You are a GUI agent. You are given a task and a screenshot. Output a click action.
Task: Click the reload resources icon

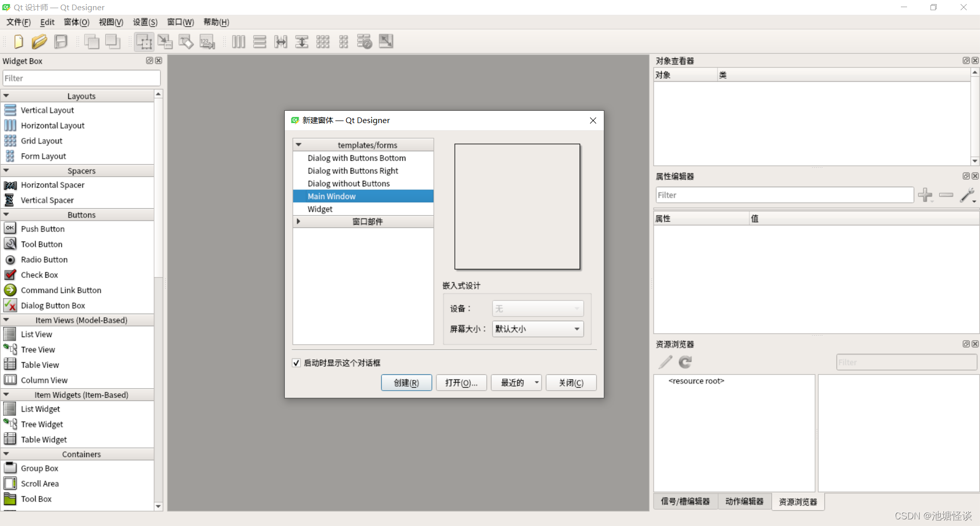(685, 362)
